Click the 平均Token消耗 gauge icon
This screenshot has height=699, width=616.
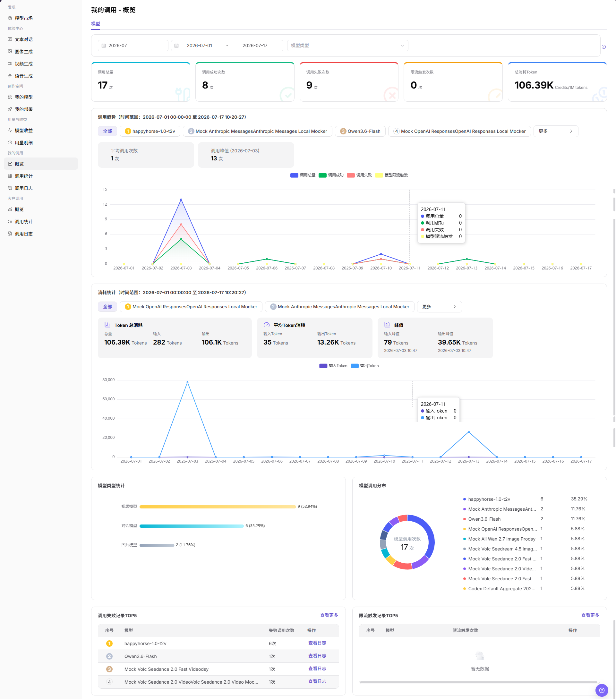[x=266, y=325]
